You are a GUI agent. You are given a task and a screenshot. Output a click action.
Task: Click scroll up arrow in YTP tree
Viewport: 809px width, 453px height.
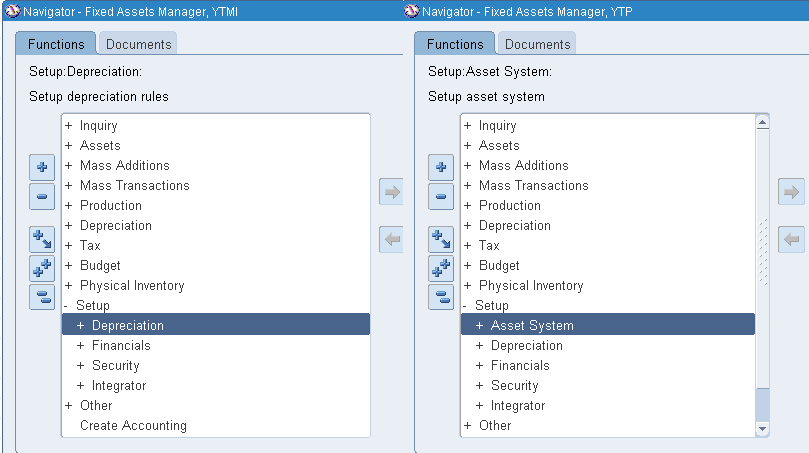pyautogui.click(x=762, y=122)
